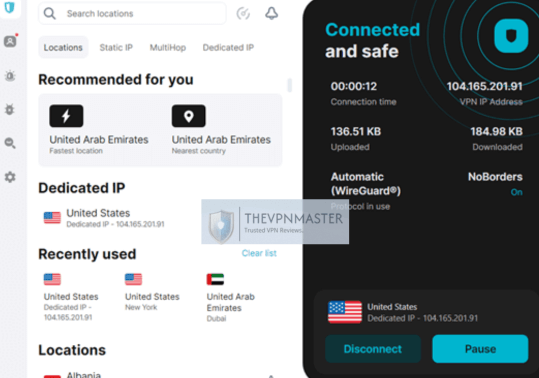Screen dimensions: 539x378
Task: Click the lightning bolt Fastest location icon
Action: 66,116
